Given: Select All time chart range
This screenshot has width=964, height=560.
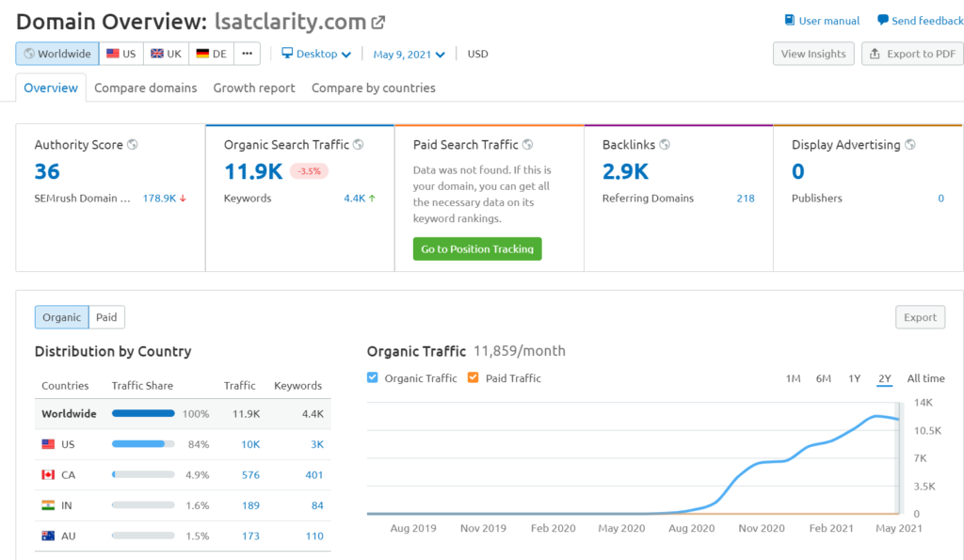Looking at the screenshot, I should coord(926,378).
